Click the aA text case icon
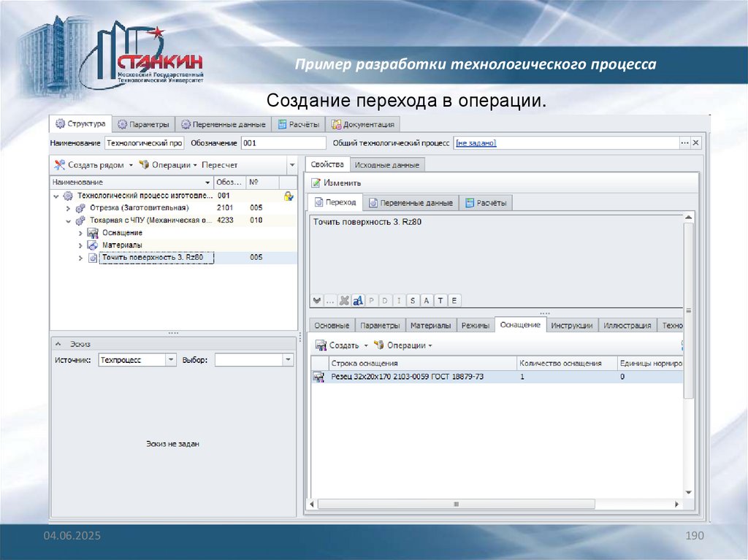748x560 pixels. pos(358,301)
